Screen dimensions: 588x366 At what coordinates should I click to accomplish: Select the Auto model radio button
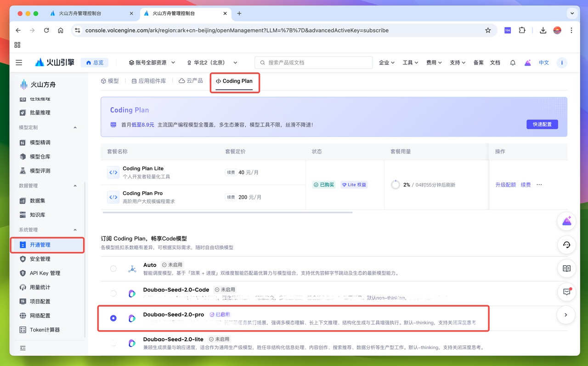tap(113, 268)
